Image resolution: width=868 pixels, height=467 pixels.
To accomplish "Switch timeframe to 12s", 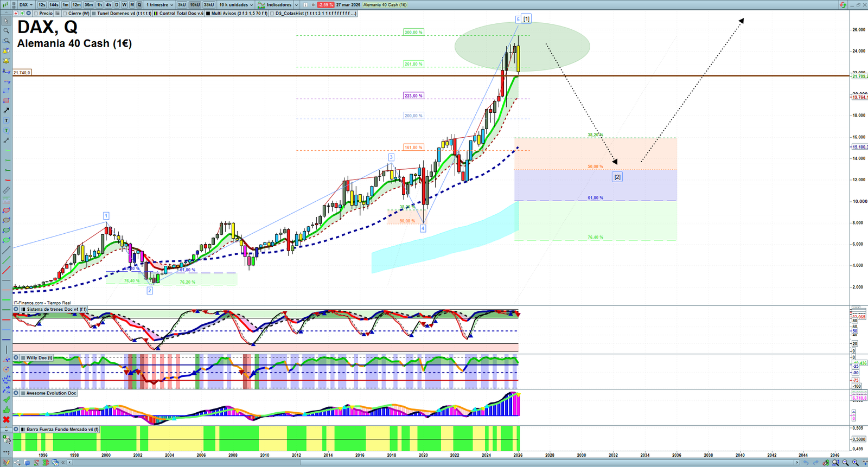I will 42,5.
